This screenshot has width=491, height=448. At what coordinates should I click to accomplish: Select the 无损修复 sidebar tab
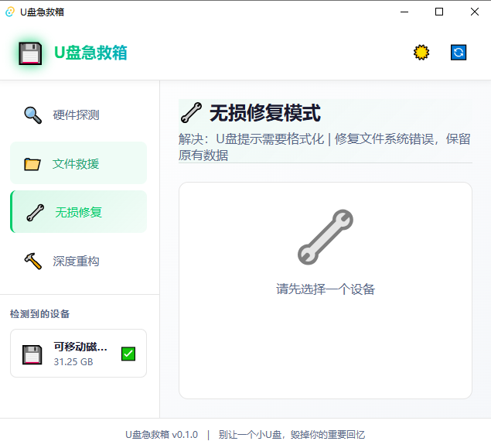click(x=78, y=212)
